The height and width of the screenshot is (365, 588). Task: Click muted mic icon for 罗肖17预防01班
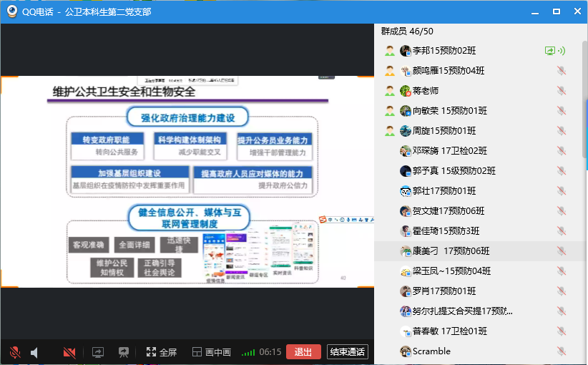(x=562, y=291)
